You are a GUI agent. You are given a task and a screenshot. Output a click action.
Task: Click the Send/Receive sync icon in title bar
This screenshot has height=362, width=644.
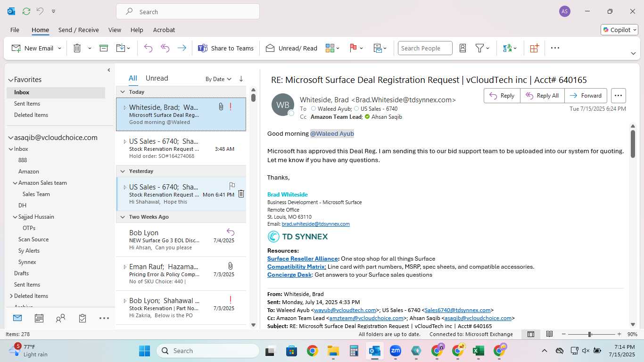point(26,11)
